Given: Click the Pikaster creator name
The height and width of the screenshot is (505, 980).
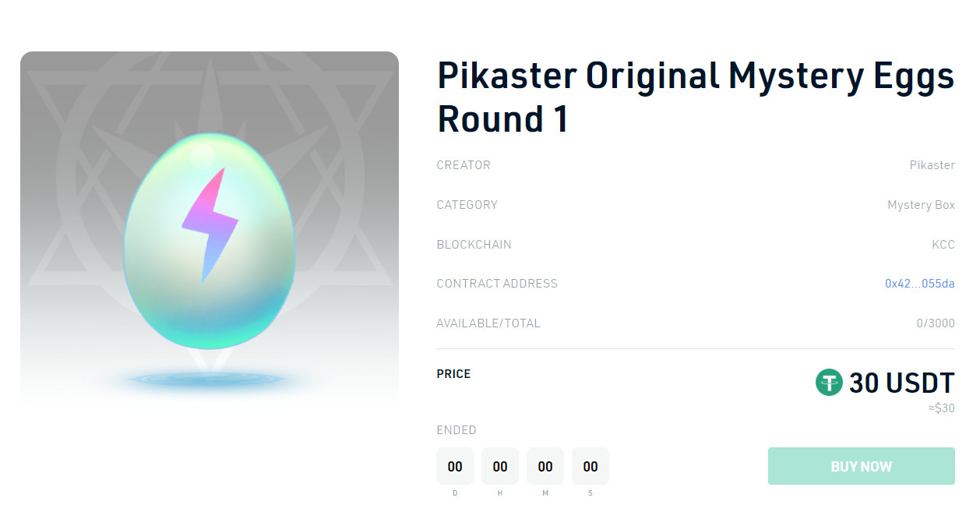Looking at the screenshot, I should click(932, 165).
